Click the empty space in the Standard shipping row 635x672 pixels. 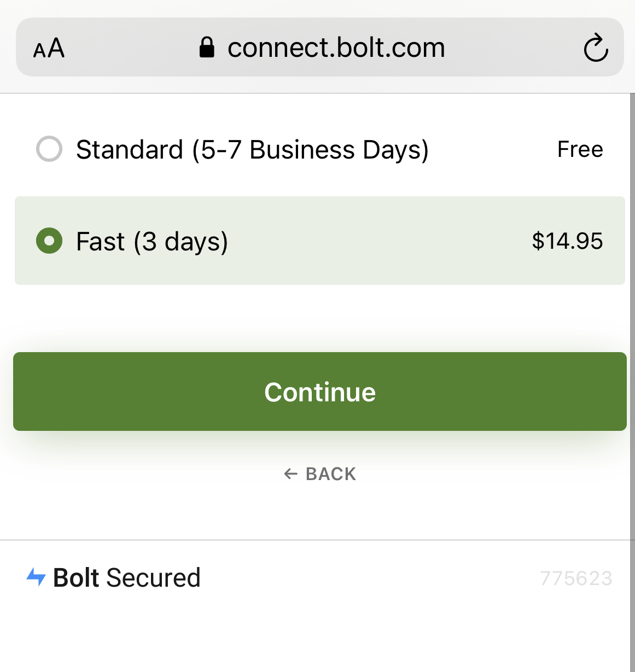(492, 149)
